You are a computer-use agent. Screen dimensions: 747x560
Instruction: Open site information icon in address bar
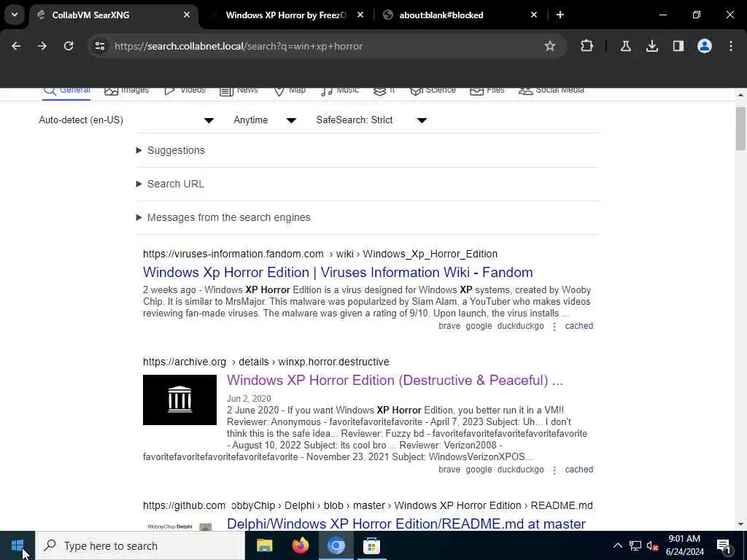click(x=99, y=46)
